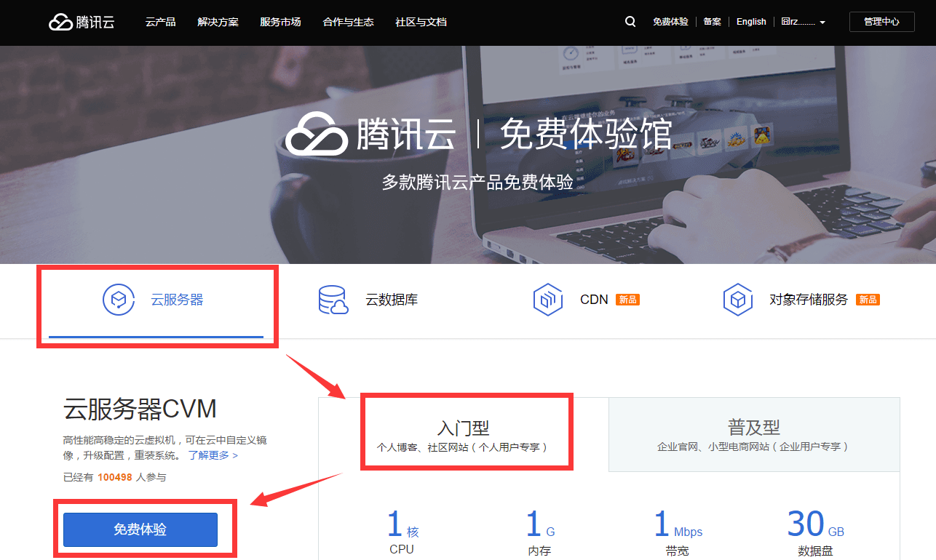
Task: Click the 1 核 CPU spec
Action: (x=402, y=532)
